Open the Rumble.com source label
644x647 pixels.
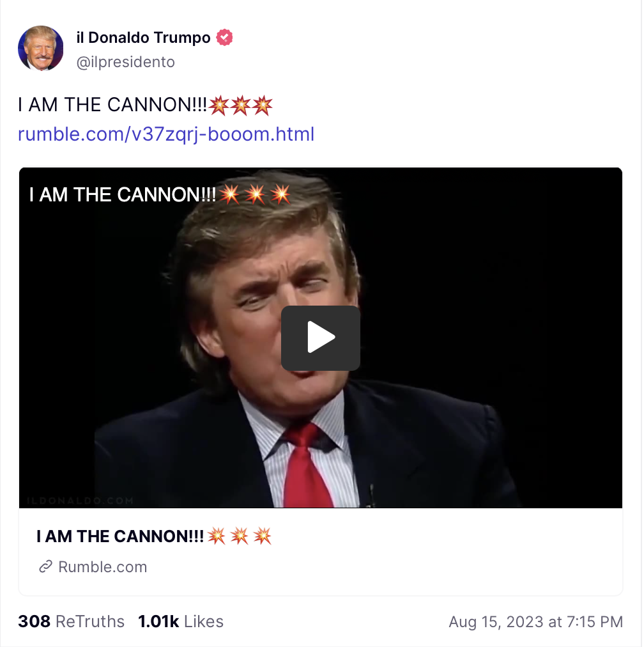pos(103,567)
